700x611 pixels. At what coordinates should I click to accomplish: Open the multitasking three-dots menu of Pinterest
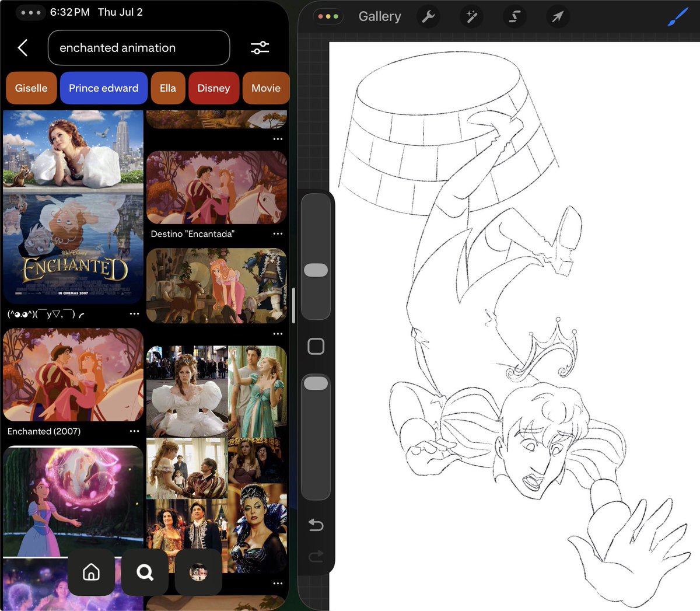30,12
